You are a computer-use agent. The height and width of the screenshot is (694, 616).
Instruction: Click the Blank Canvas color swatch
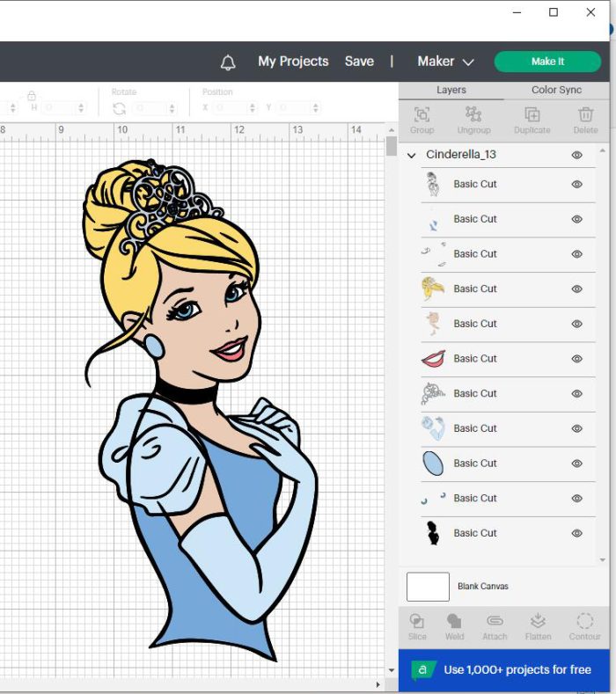pos(428,587)
